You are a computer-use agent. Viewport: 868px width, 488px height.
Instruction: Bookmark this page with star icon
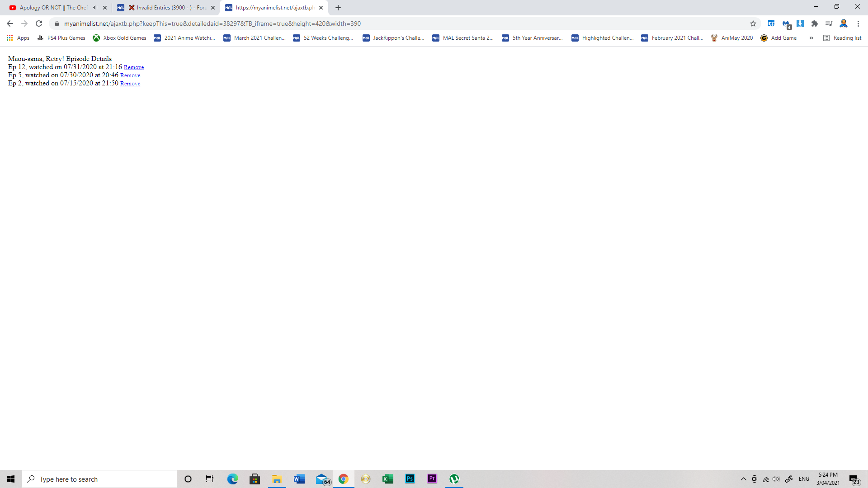[753, 23]
